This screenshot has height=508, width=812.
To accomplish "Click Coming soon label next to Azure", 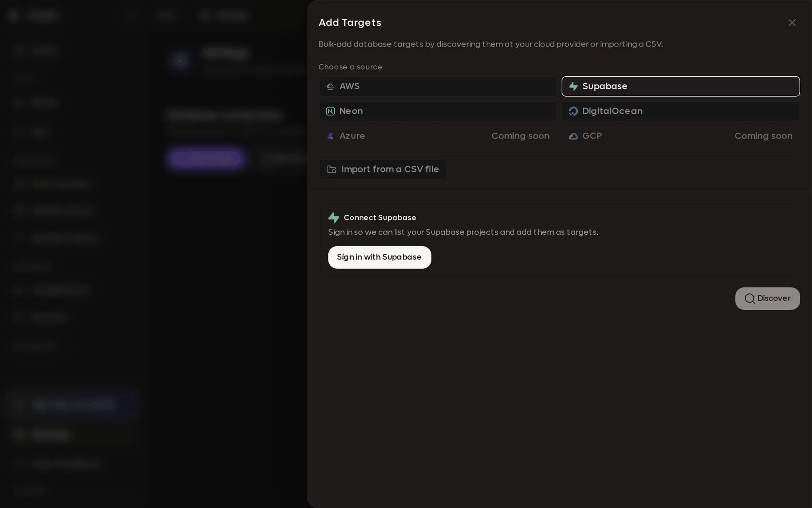I will (x=520, y=136).
